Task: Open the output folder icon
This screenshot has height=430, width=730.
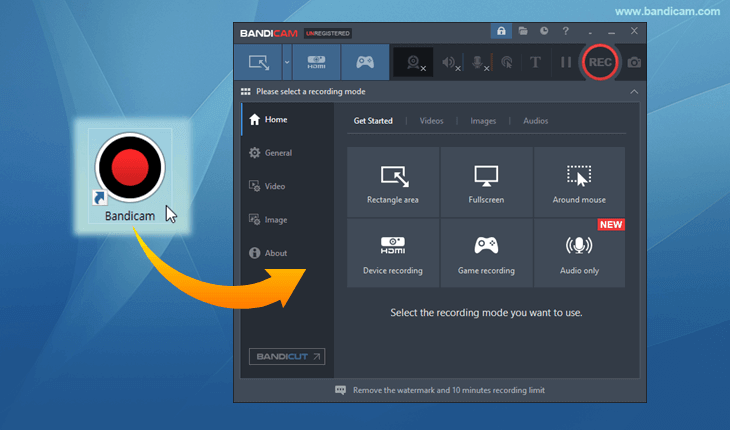Action: (x=523, y=31)
